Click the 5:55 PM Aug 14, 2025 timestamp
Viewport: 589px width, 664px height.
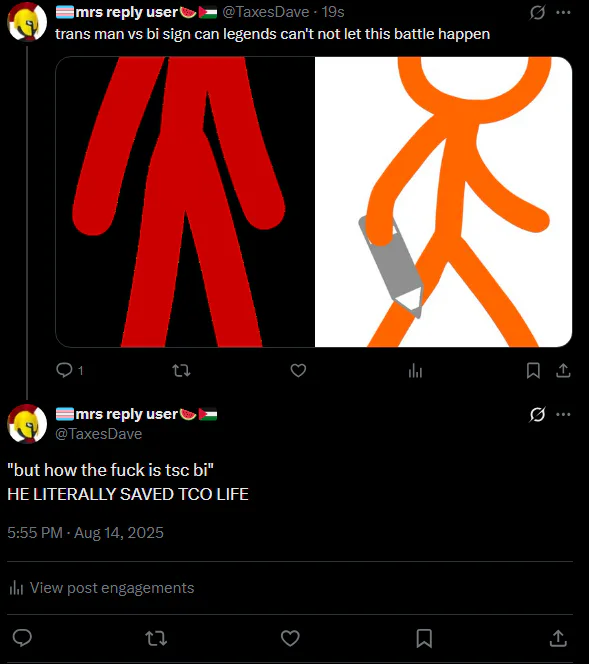[x=86, y=533]
